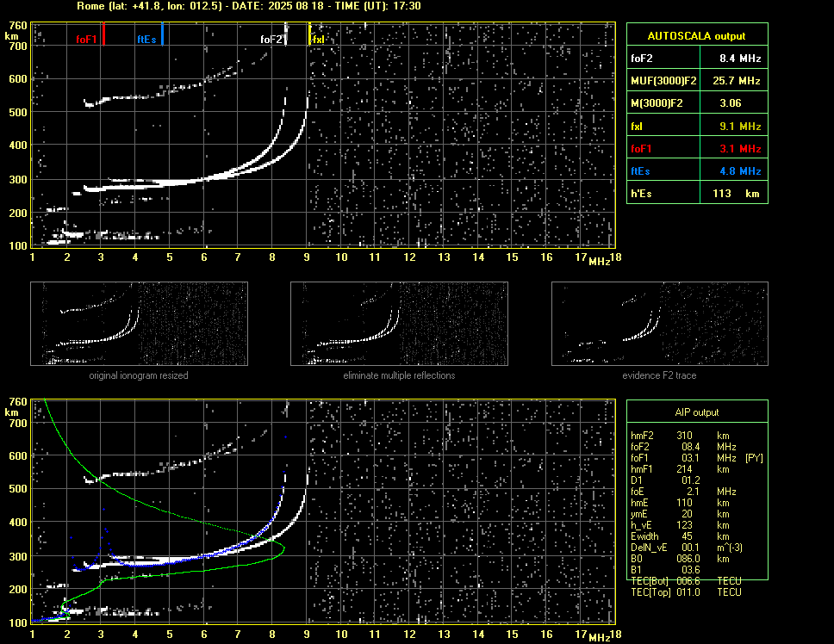This screenshot has width=834, height=644.
Task: Click the hmE 110 km row
Action: coord(680,503)
